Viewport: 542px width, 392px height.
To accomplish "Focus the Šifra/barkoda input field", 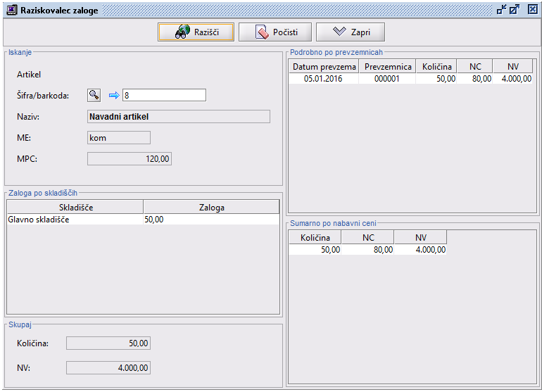I will [164, 95].
